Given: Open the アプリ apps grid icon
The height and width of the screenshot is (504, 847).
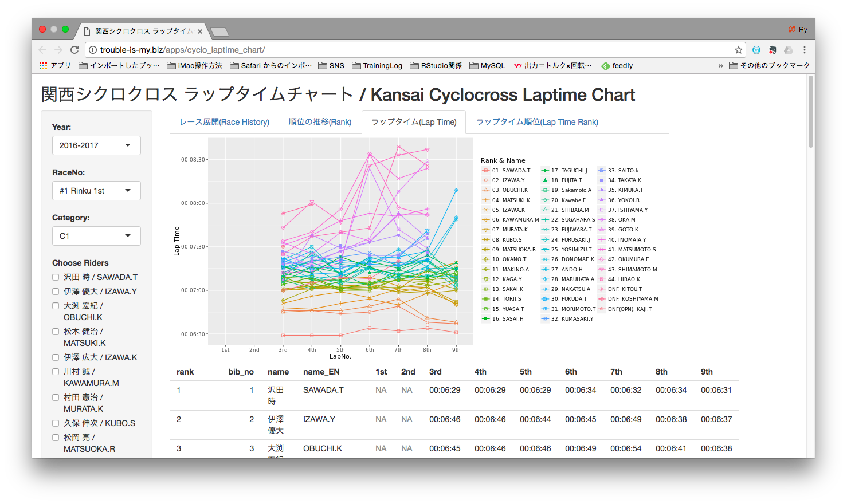Looking at the screenshot, I should pos(44,66).
